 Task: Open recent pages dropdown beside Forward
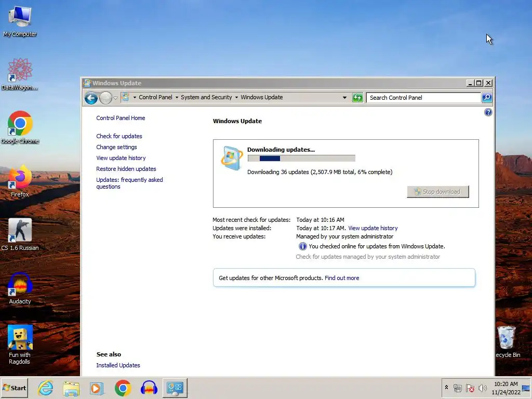pyautogui.click(x=115, y=98)
